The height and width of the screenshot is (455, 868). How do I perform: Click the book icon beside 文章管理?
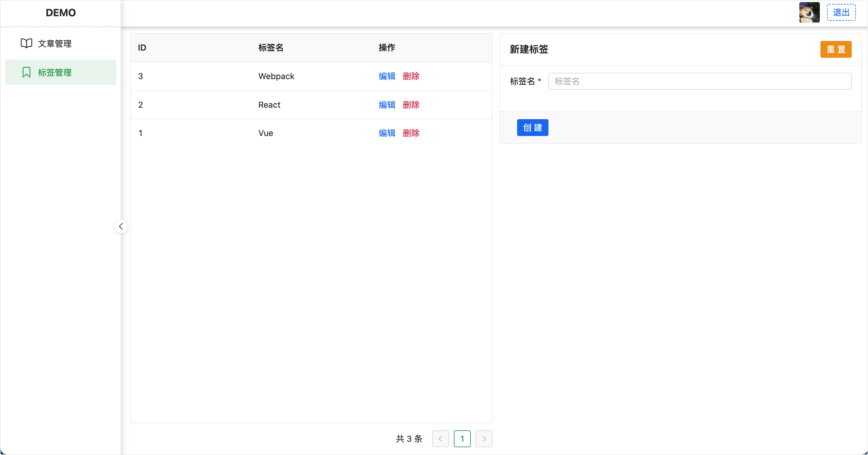pyautogui.click(x=26, y=43)
